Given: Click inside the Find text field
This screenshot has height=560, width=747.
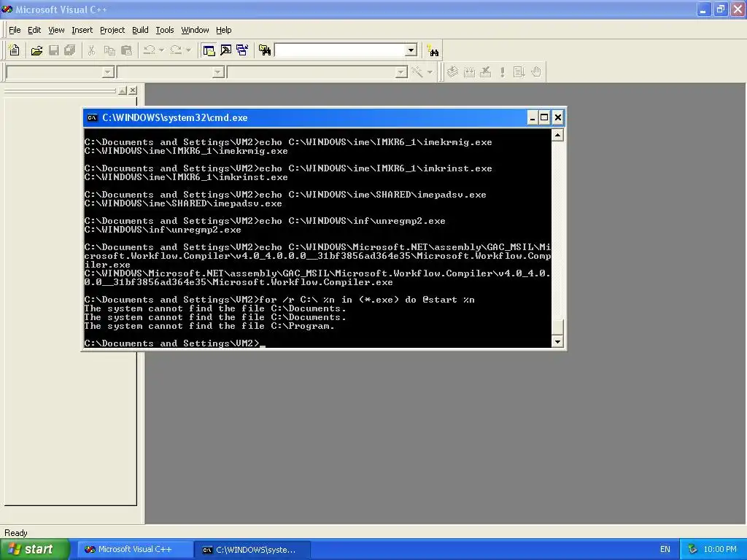Looking at the screenshot, I should tap(340, 50).
